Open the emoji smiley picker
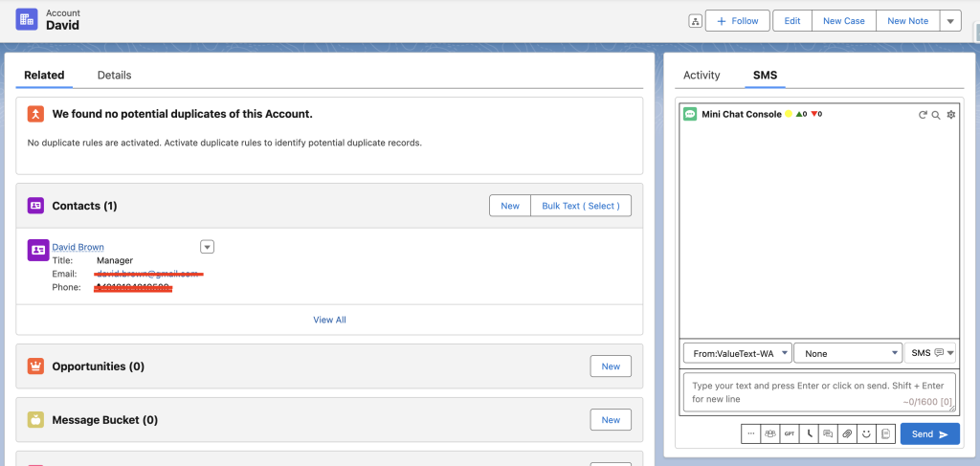 click(x=867, y=434)
